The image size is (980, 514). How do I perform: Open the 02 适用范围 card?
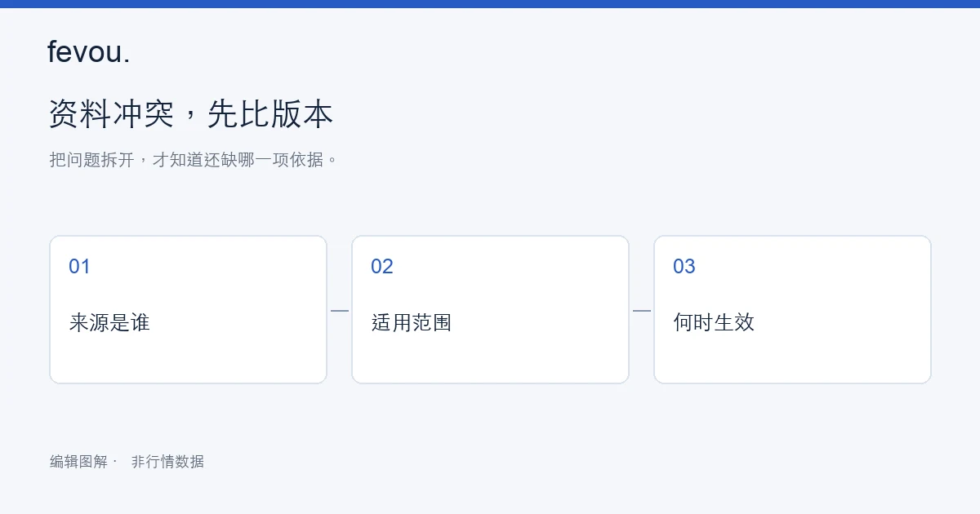[x=491, y=309]
